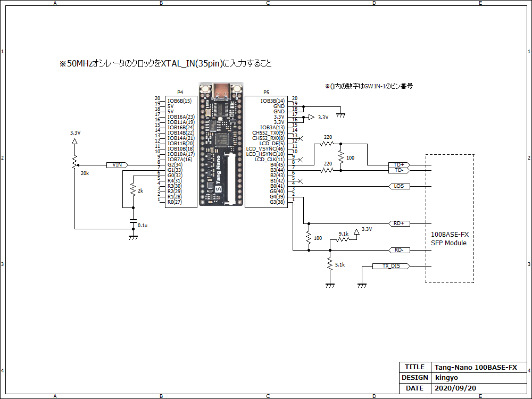Viewport: 532px width, 399px height.
Task: Click the 0.1u value label
Action: pyautogui.click(x=143, y=225)
